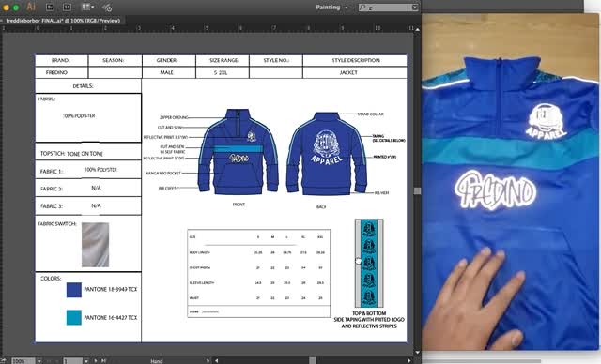Screen dimensions: 601x364
Task: Click the BACK caption under the jacket
Action: click(321, 207)
